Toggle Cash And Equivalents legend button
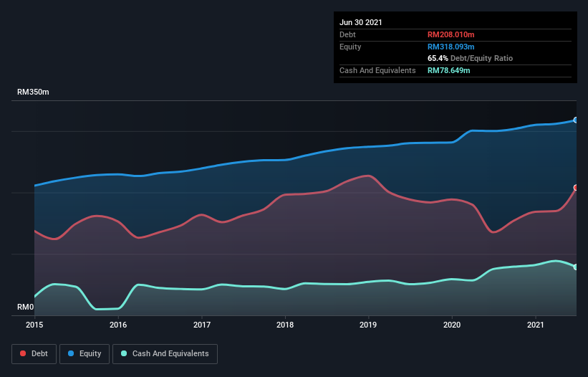Viewport: 588px width, 377px height. coord(165,354)
